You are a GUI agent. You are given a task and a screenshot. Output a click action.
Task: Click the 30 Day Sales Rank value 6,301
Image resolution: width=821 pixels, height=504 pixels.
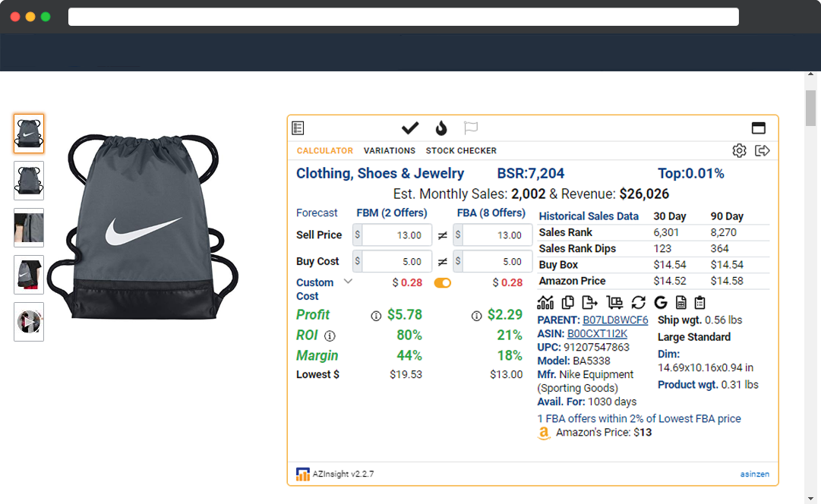point(666,232)
